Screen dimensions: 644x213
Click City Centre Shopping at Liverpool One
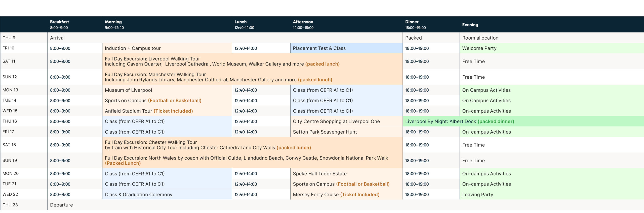click(336, 121)
